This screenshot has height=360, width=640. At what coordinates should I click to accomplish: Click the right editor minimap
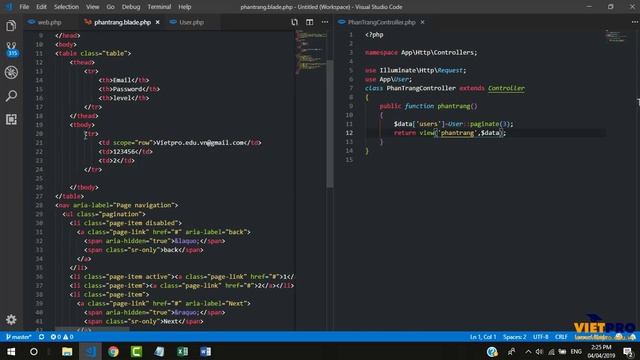(x=616, y=36)
